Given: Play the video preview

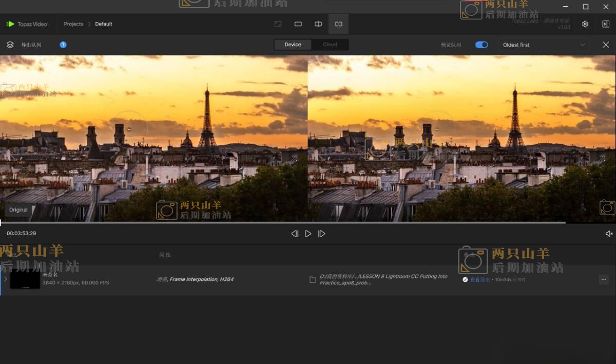Looking at the screenshot, I should [x=308, y=234].
